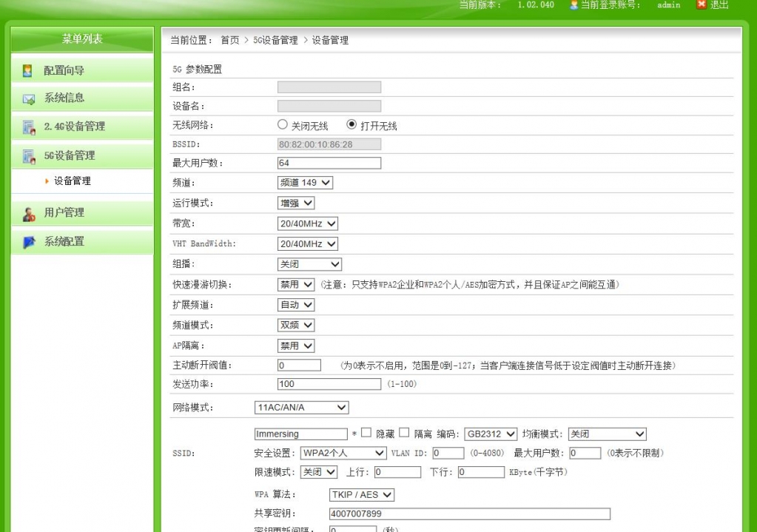Open the 系统配置 menu item
The height and width of the screenshot is (532, 757).
point(82,241)
